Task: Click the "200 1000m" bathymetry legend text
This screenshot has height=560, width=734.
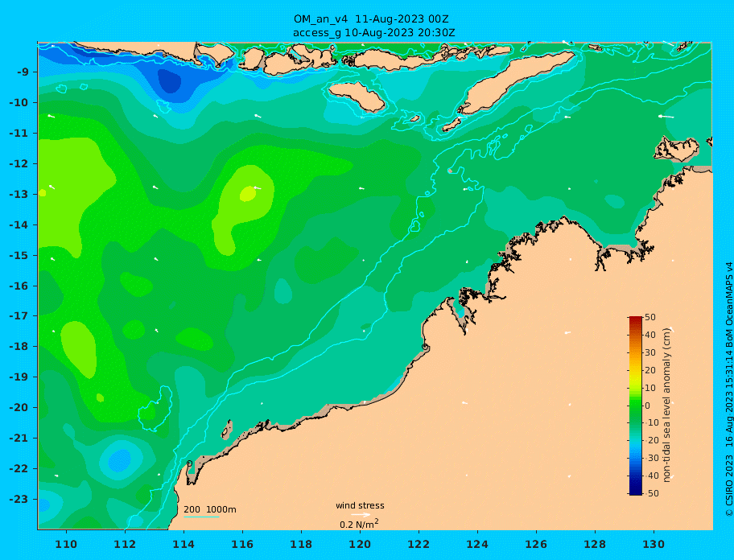Action: (210, 509)
